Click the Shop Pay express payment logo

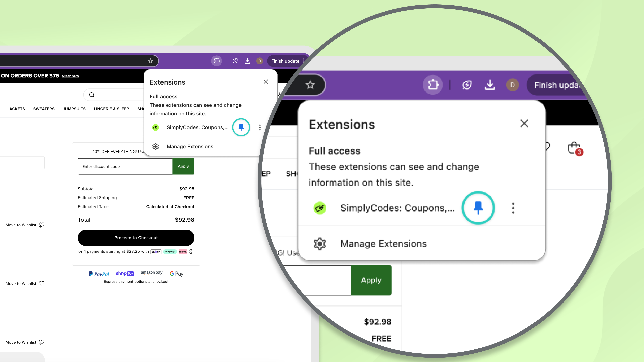(125, 274)
